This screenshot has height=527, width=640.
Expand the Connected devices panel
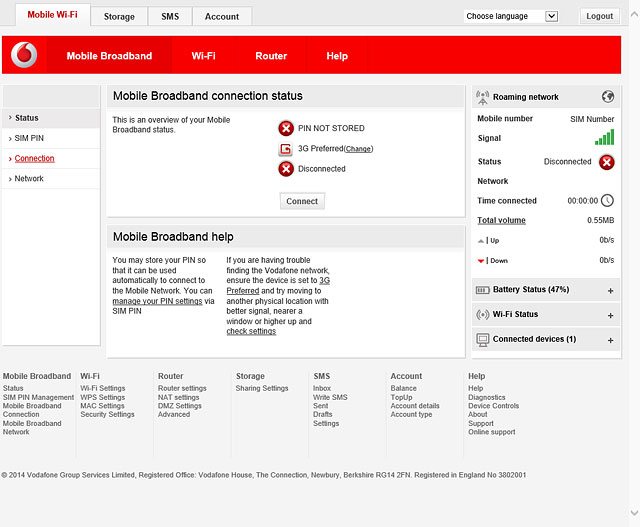tap(611, 340)
